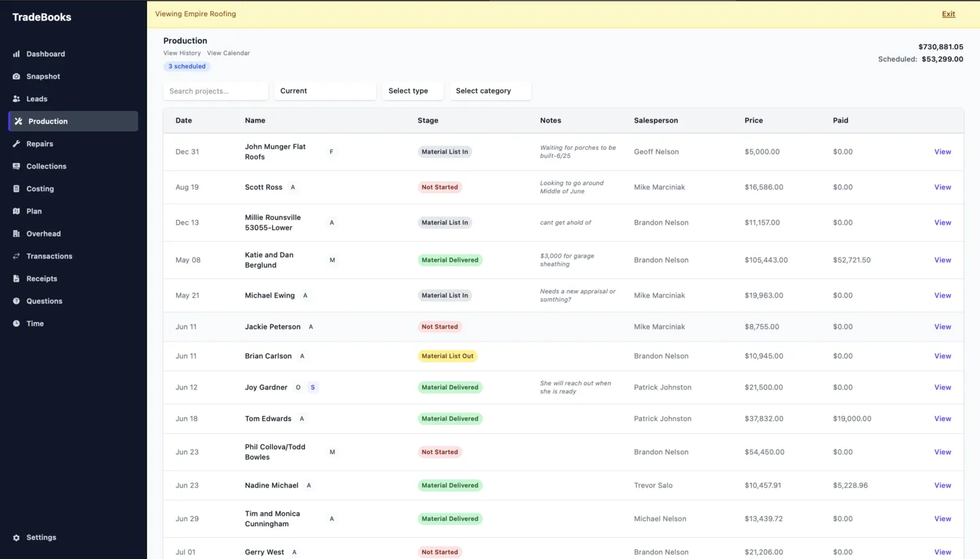This screenshot has height=559, width=980.
Task: Click the Repairs wrench icon
Action: pos(16,144)
